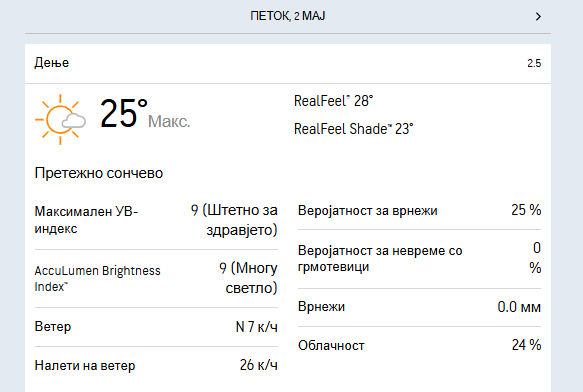Click the 2.5 date label
Image resolution: width=583 pixels, height=392 pixels.
[x=534, y=63]
